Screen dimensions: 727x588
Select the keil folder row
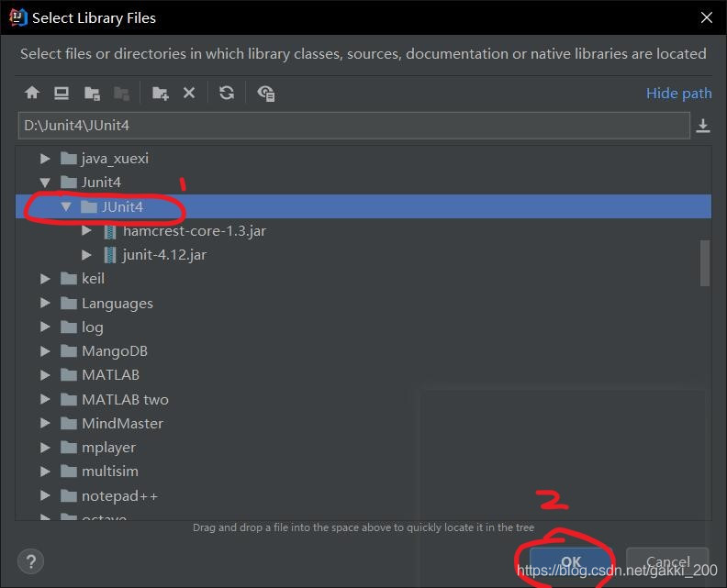click(x=363, y=279)
